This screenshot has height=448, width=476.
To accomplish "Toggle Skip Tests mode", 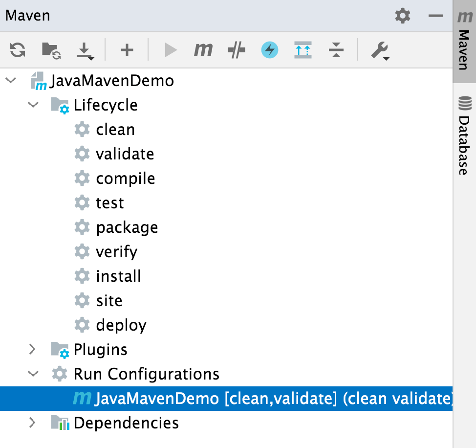I will tap(236, 49).
